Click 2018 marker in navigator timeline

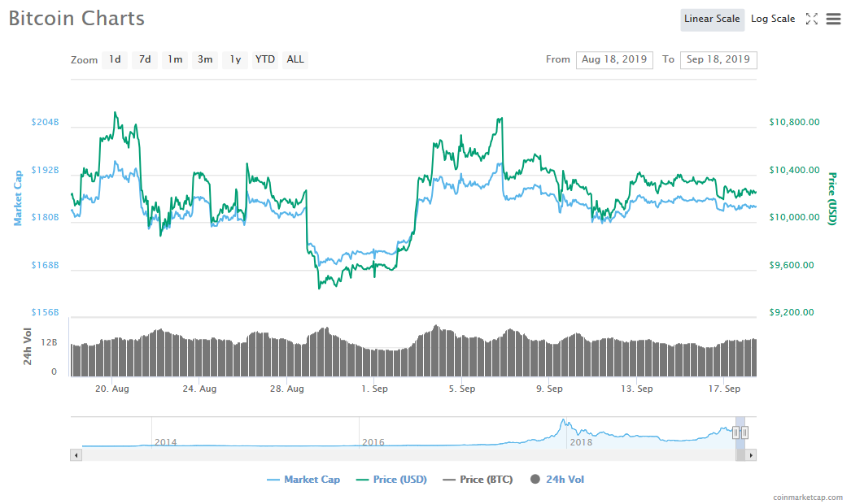581,442
